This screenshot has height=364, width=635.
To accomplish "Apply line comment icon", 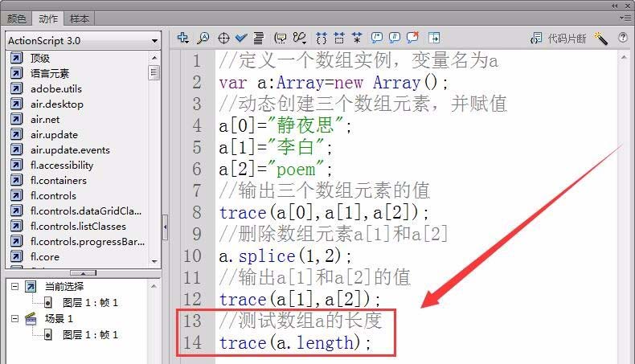I will click(395, 38).
